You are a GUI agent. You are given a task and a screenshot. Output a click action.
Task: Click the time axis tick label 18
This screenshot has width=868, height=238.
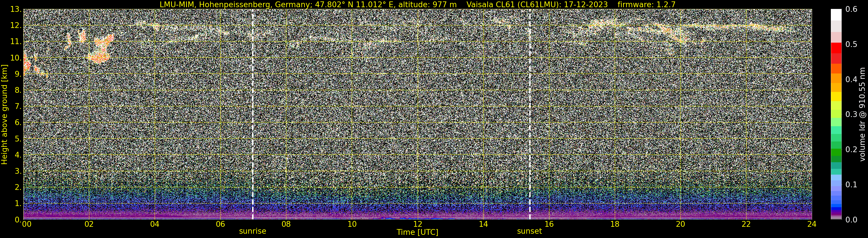pos(614,224)
